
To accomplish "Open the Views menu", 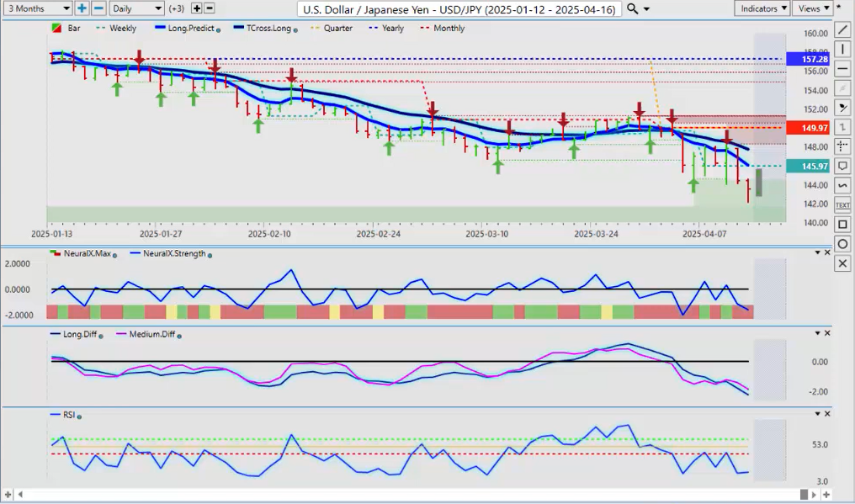I will pyautogui.click(x=812, y=8).
